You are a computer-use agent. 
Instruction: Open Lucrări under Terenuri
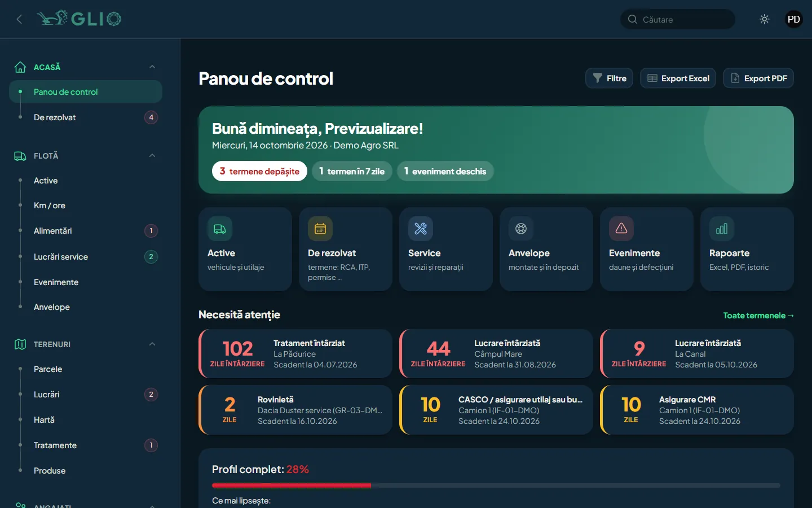(86, 395)
